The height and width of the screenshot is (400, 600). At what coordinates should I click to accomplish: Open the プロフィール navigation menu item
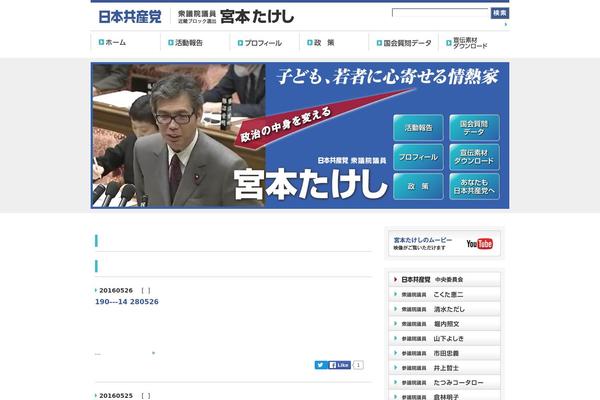coord(260,43)
